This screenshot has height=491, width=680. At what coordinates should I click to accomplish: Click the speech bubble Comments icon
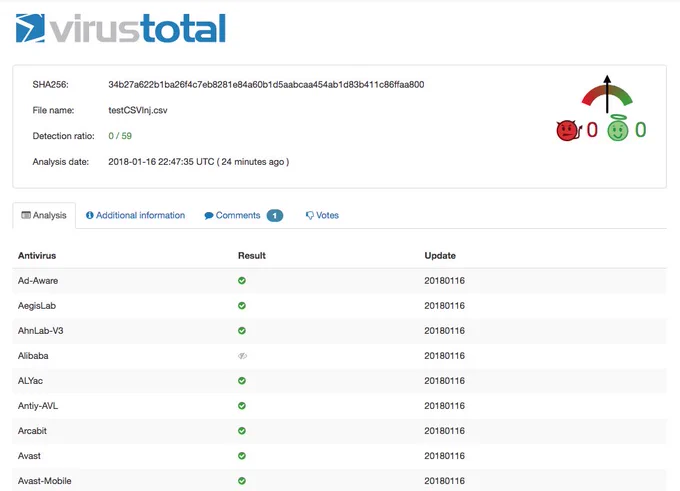tap(209, 216)
